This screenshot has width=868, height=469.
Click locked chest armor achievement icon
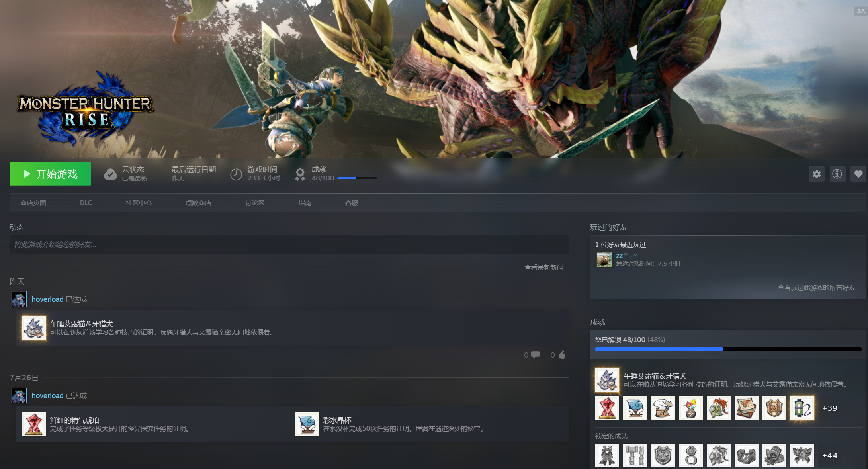(747, 455)
